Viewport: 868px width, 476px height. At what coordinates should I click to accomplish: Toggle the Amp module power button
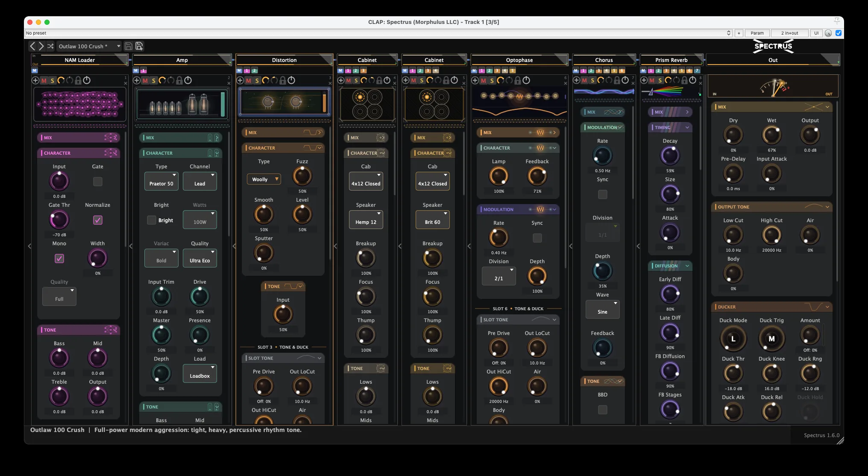pyautogui.click(x=188, y=80)
